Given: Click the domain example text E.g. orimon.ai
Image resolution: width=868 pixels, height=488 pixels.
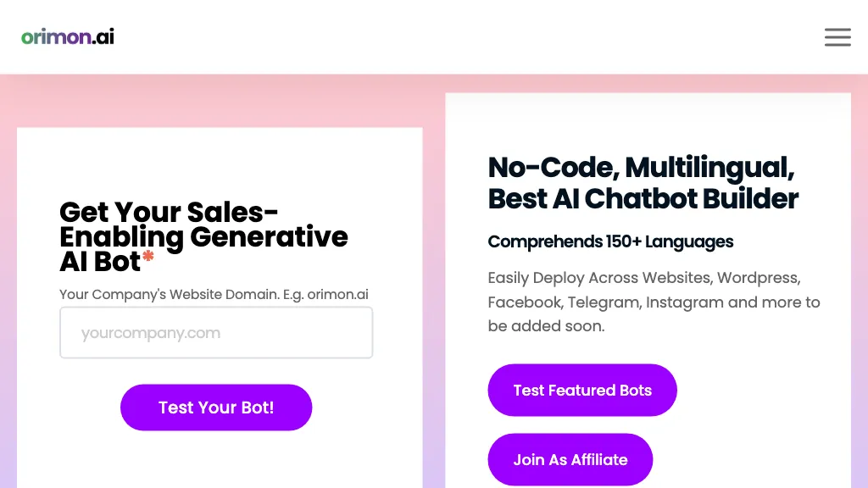Looking at the screenshot, I should click(214, 294).
